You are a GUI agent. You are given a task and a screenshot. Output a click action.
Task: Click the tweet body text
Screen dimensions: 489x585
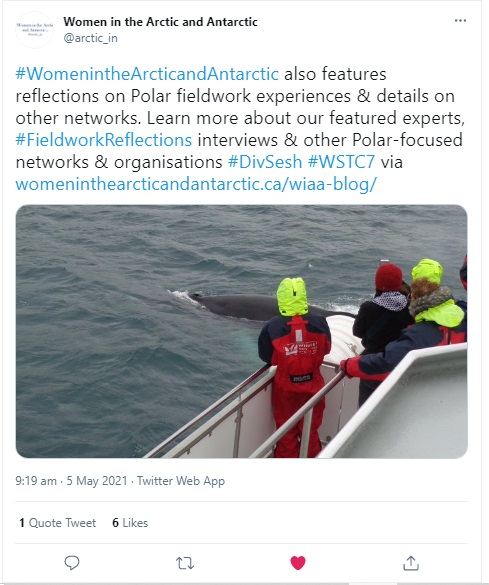click(x=241, y=129)
